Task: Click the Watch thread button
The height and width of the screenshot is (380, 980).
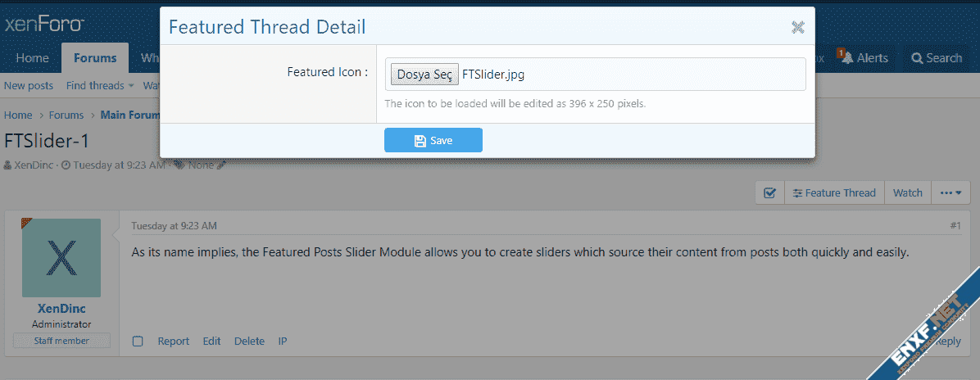Action: 907,193
